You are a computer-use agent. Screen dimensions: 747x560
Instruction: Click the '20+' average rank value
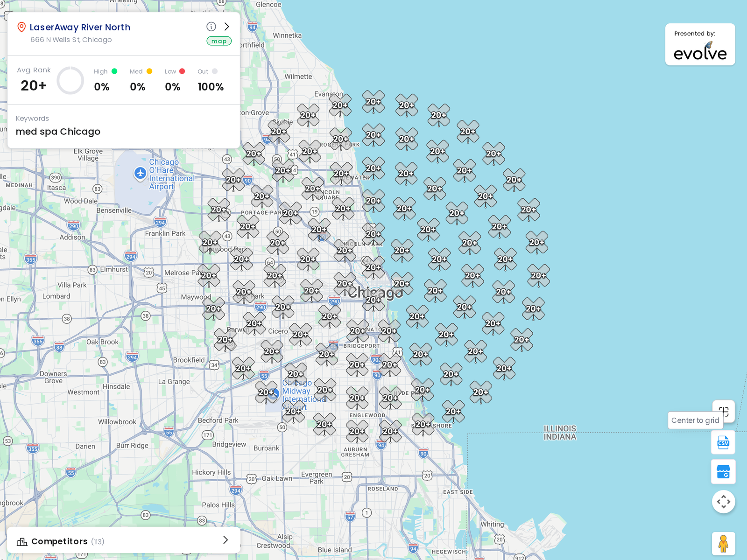(34, 86)
